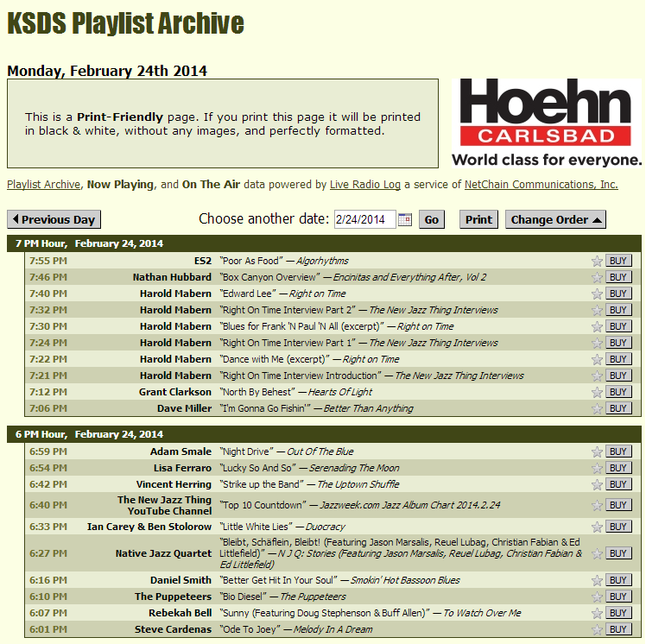Screen dimensions: 646x644
Task: Click the artist name Native Jazz Quartet
Action: [x=163, y=554]
